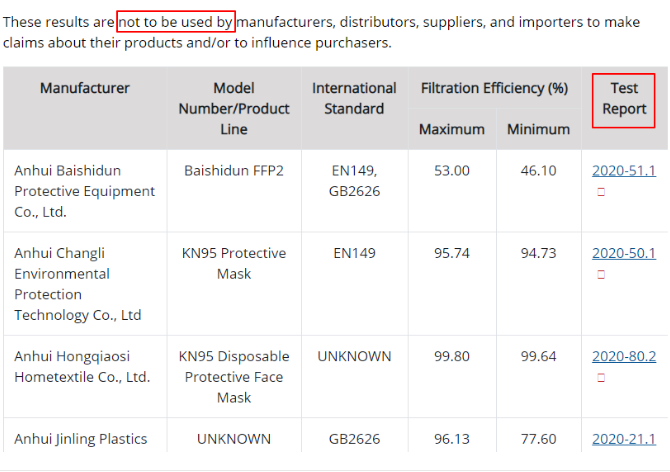
Task: Click the Maximum sub-column header
Action: (x=452, y=129)
